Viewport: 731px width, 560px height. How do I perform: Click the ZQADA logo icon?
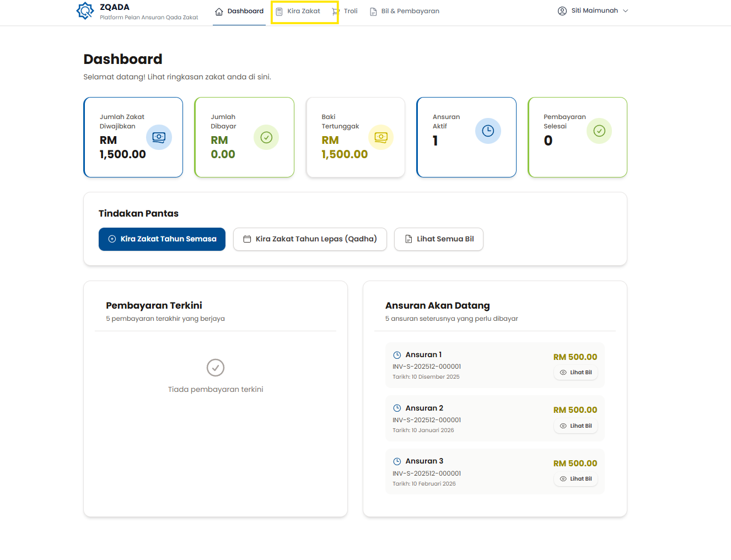tap(85, 11)
